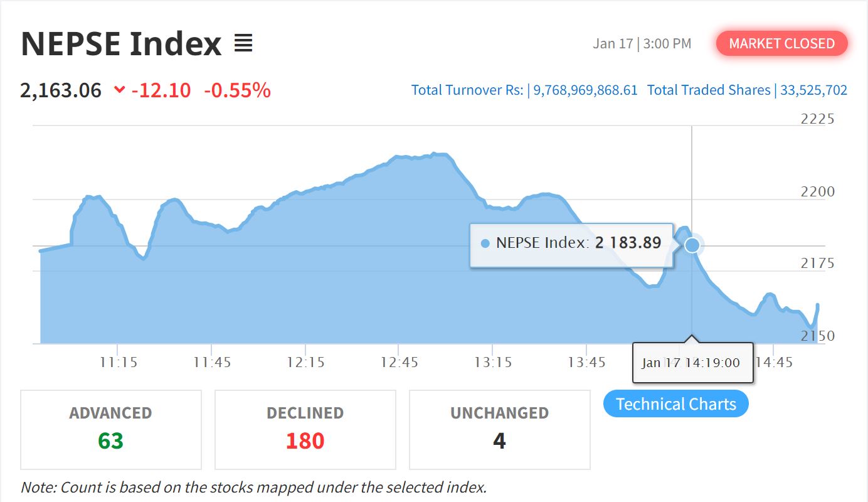
Task: Click the highlighted data point on chart line
Action: pyautogui.click(x=692, y=245)
